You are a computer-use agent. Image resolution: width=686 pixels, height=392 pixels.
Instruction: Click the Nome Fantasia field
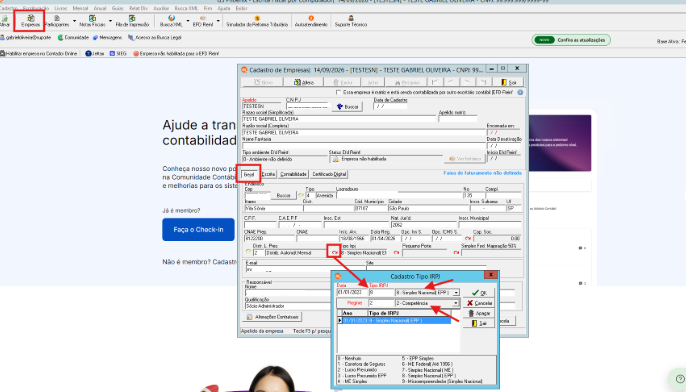pyautogui.click(x=364, y=145)
